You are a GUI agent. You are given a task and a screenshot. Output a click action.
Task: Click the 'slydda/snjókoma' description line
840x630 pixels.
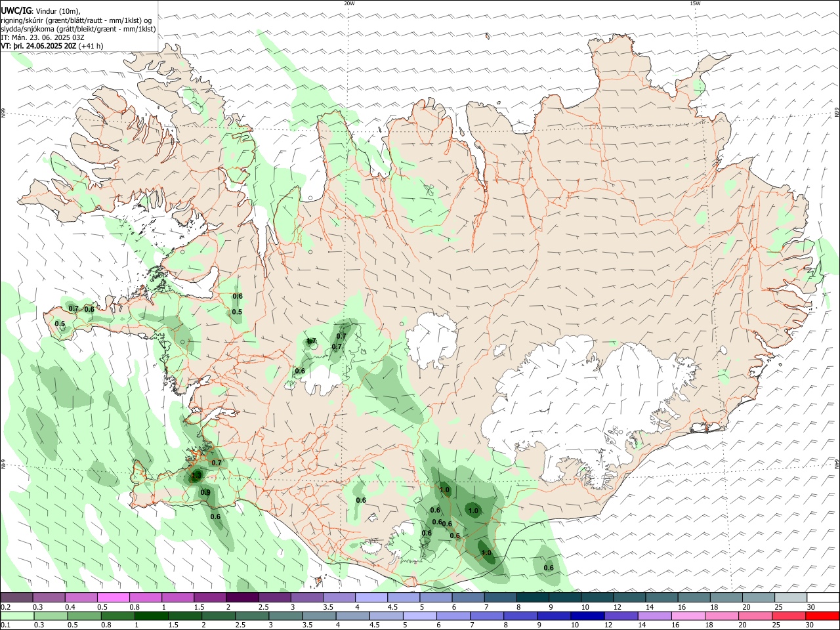(78, 29)
